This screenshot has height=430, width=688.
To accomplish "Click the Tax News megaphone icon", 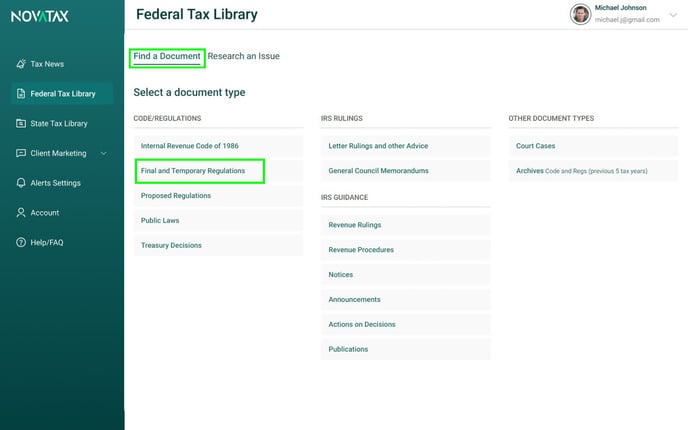I will click(21, 64).
